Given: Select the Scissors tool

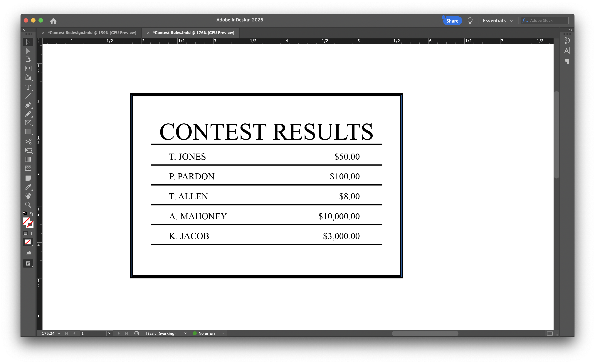Looking at the screenshot, I should click(x=28, y=142).
